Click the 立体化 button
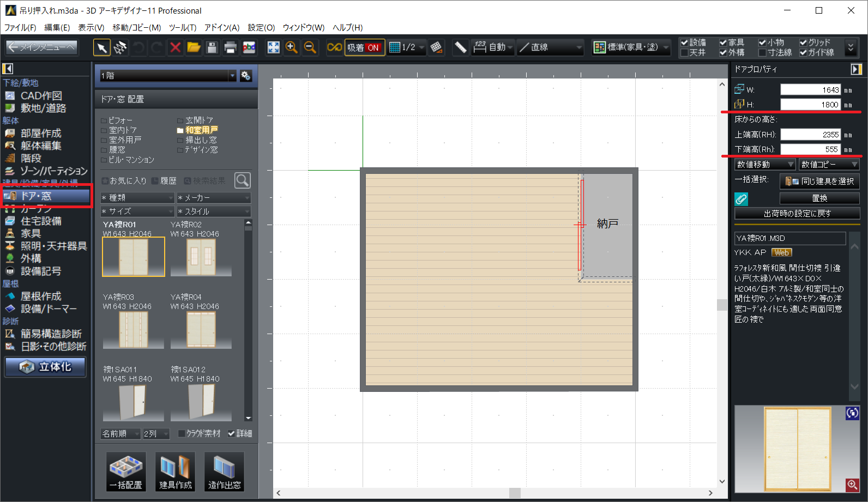The height and width of the screenshot is (502, 868). pos(46,367)
